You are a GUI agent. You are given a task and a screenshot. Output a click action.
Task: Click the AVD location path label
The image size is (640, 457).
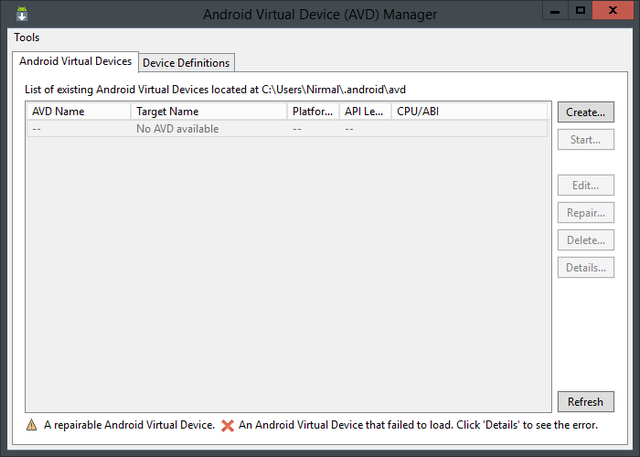[215, 89]
